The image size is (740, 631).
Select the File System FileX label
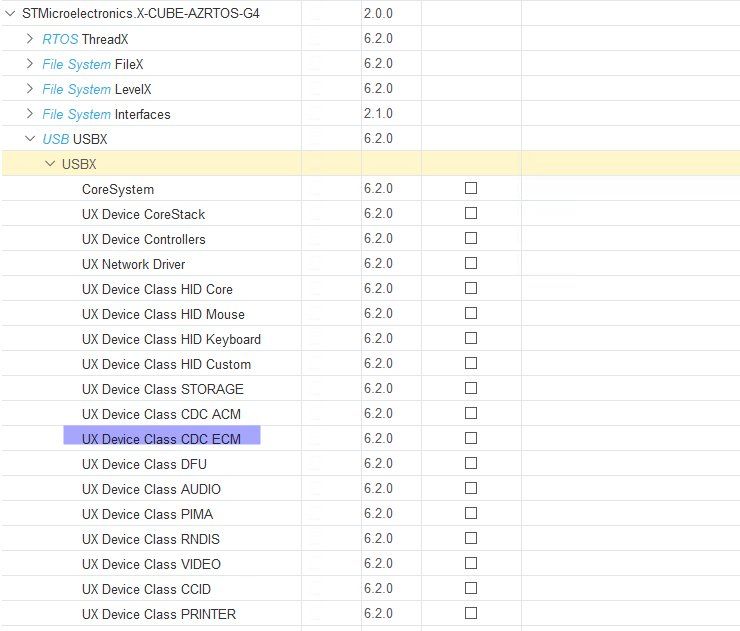click(92, 64)
